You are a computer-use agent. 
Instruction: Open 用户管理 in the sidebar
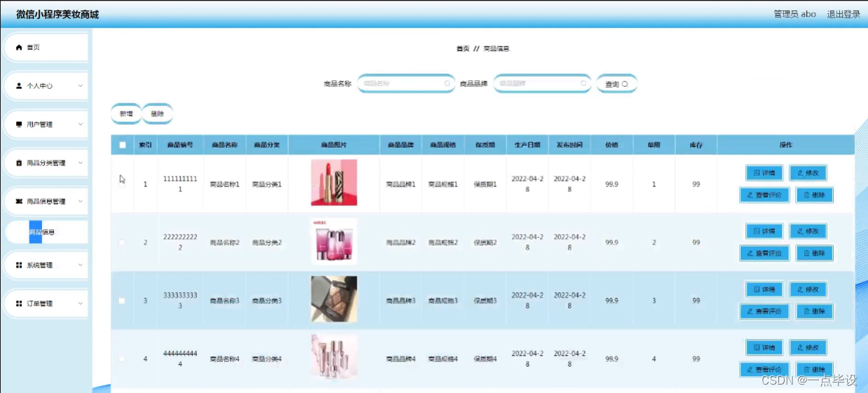[46, 125]
